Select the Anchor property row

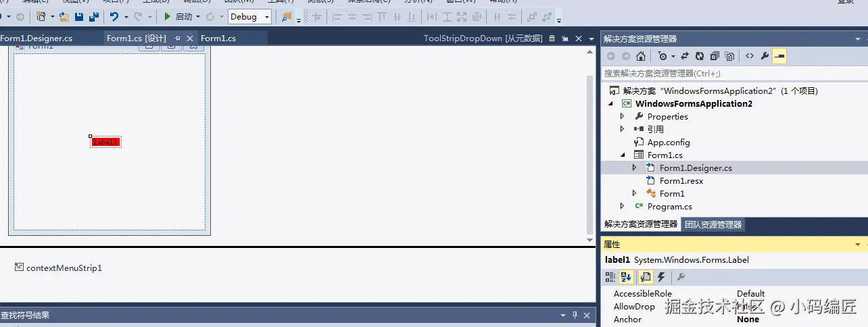click(x=734, y=319)
